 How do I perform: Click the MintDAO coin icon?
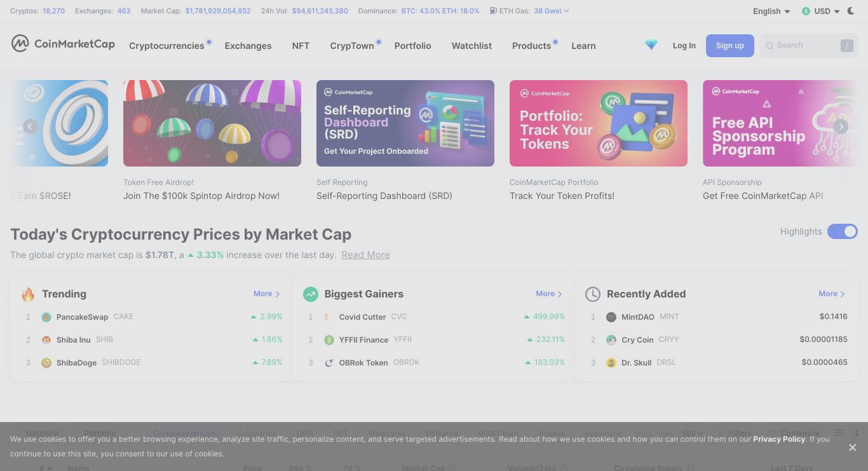tap(611, 317)
